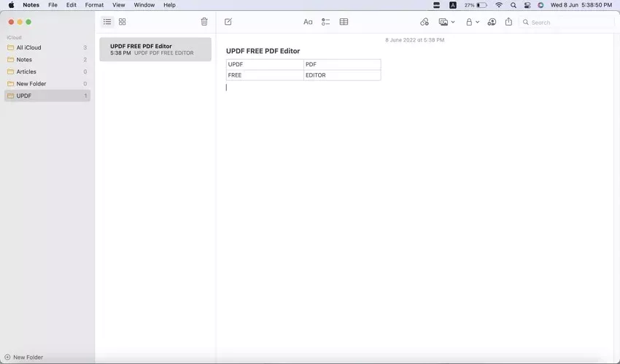Click the Articles folder icon

pyautogui.click(x=11, y=71)
